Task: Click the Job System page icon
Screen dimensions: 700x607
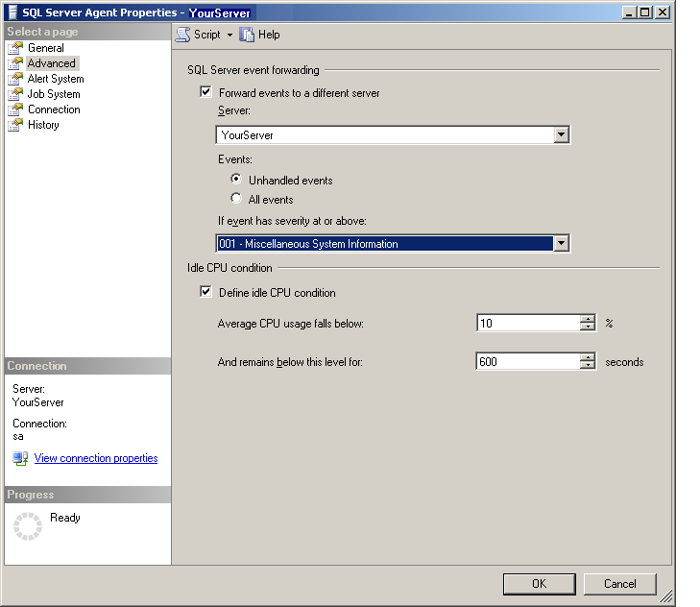Action: tap(14, 94)
